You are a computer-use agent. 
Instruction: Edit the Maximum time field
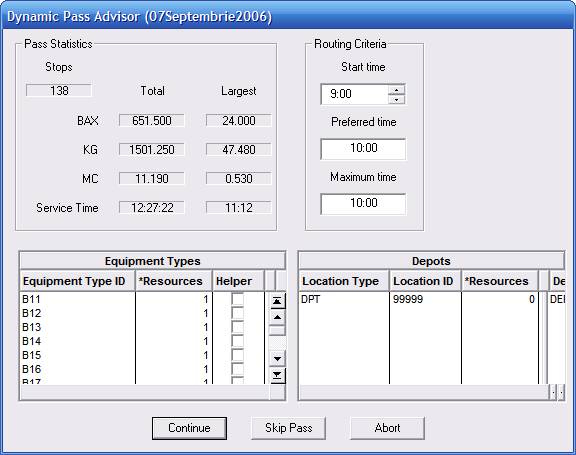tap(363, 204)
